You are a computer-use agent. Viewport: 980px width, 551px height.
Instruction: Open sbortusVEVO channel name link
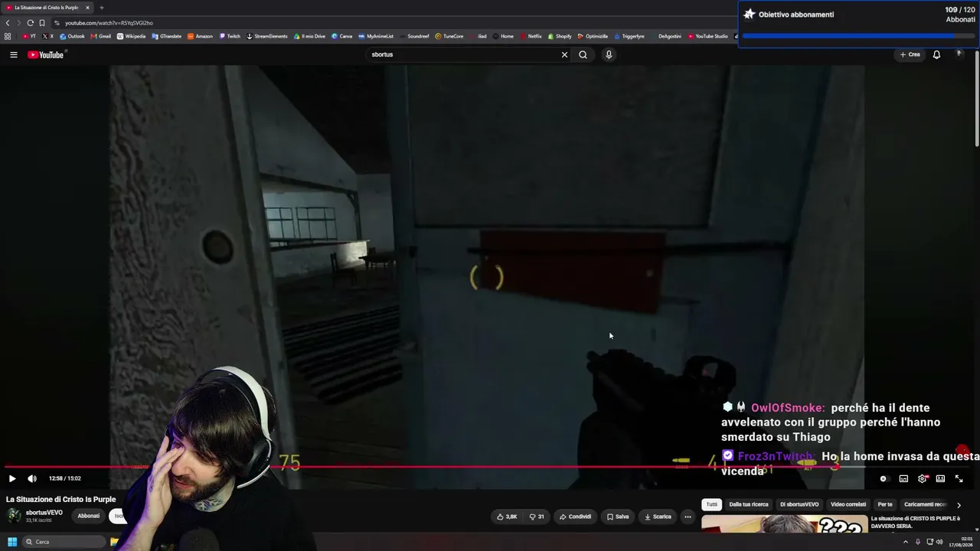pyautogui.click(x=44, y=513)
